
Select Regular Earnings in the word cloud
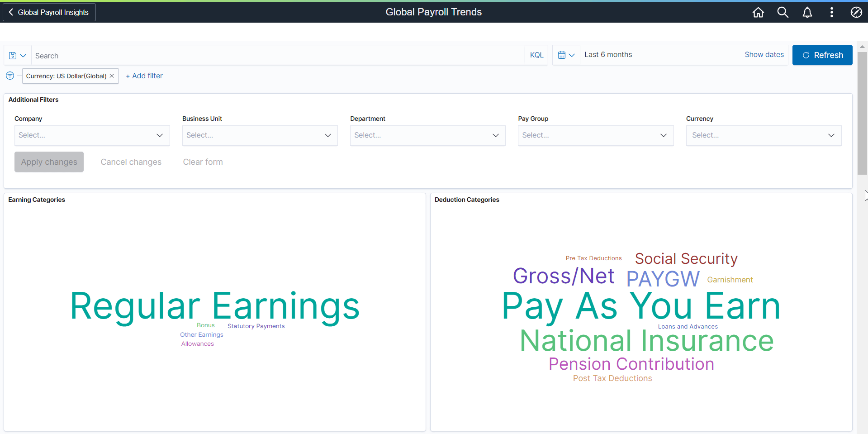214,307
